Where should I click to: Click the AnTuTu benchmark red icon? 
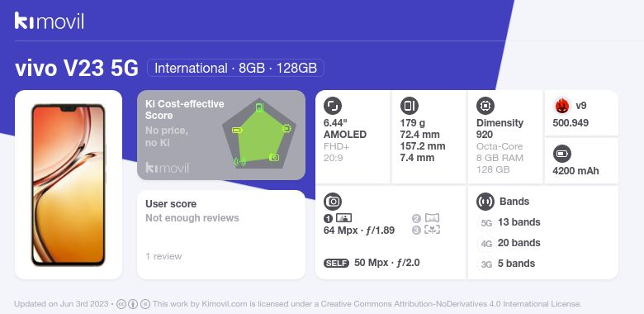(562, 106)
